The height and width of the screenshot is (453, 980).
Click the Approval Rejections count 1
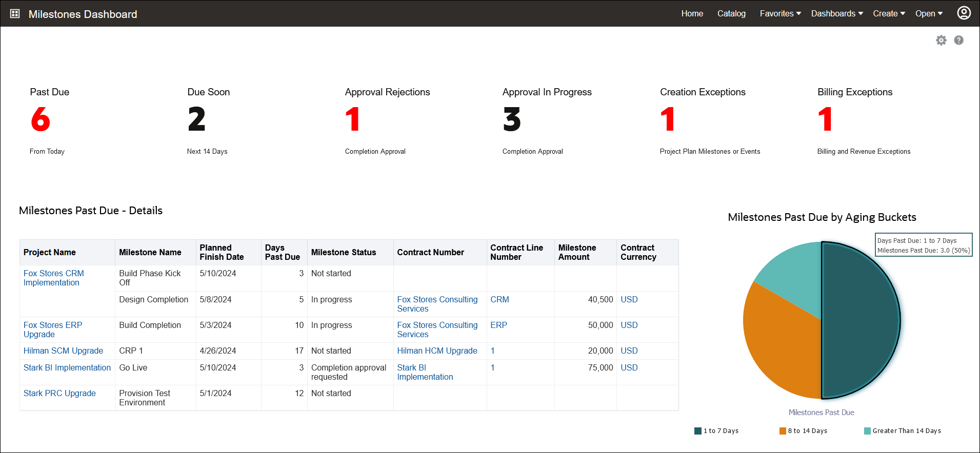pyautogui.click(x=353, y=119)
